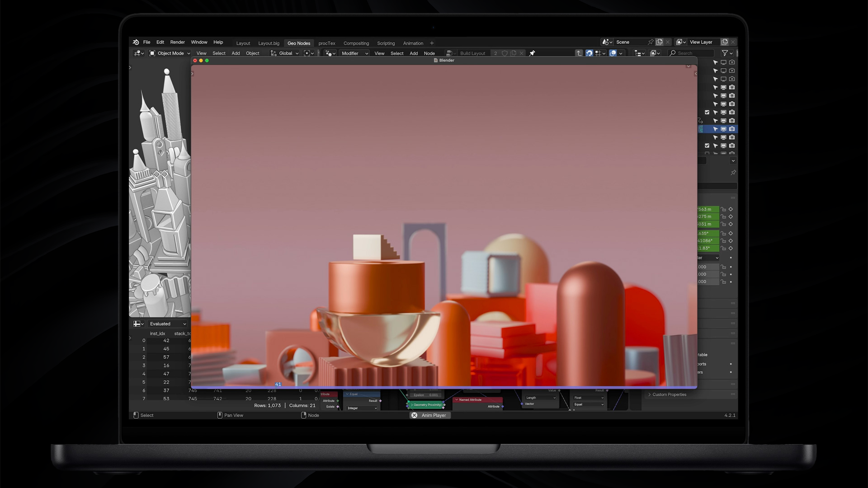Toggle render camera icon on the highlighted outliner row
The height and width of the screenshot is (488, 868).
pyautogui.click(x=732, y=129)
